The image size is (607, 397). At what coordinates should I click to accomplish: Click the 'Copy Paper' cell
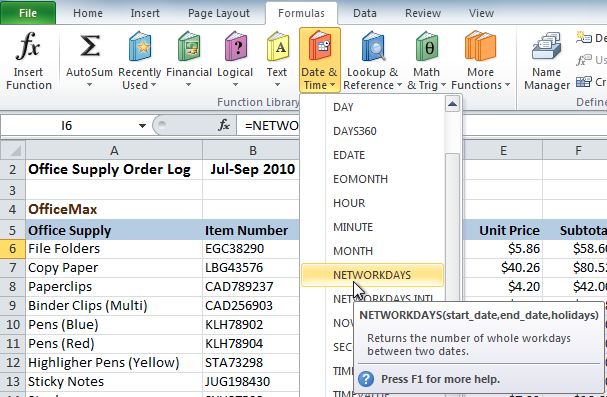tap(114, 267)
